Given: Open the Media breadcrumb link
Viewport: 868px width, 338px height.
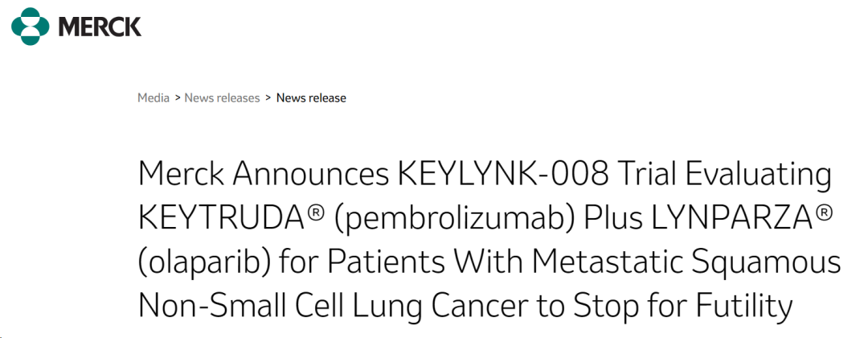Looking at the screenshot, I should 154,98.
